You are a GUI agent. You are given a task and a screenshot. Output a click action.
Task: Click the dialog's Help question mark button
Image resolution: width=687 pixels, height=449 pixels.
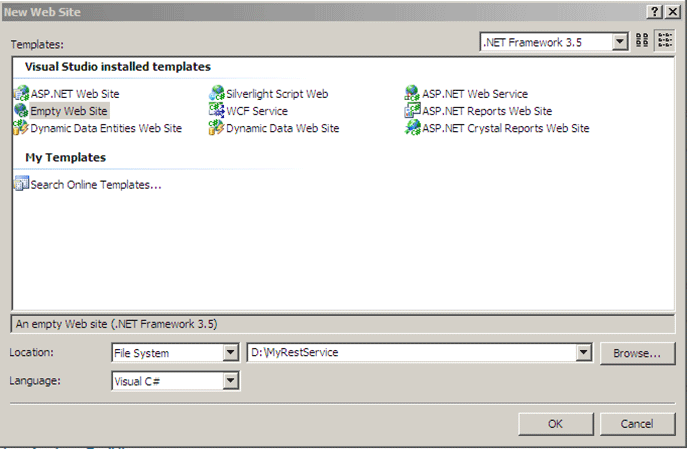[x=654, y=11]
